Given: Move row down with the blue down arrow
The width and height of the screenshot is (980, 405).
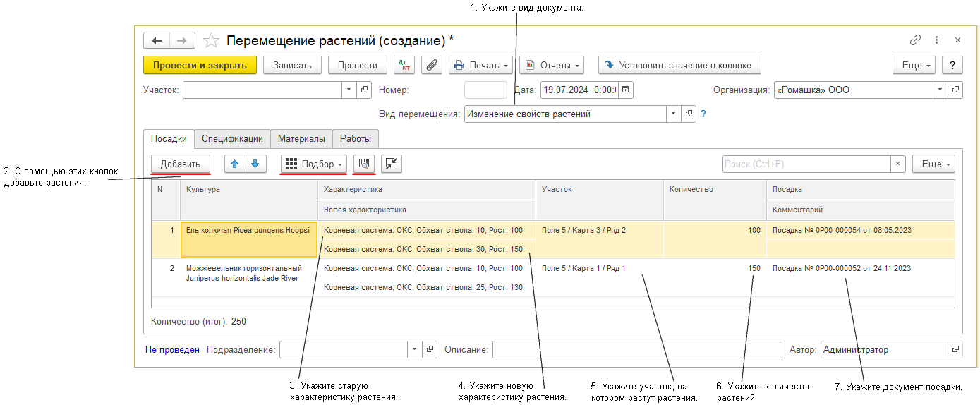Looking at the screenshot, I should coord(255,164).
